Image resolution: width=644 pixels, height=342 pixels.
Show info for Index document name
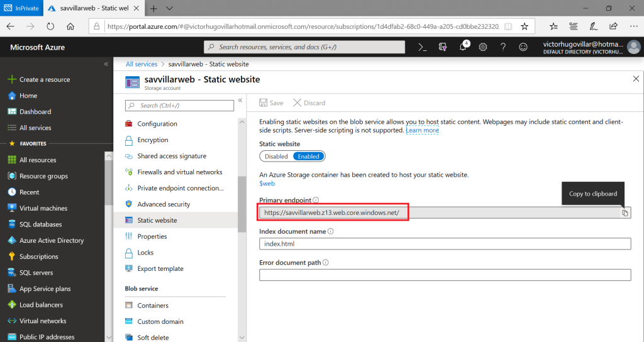[x=331, y=231]
